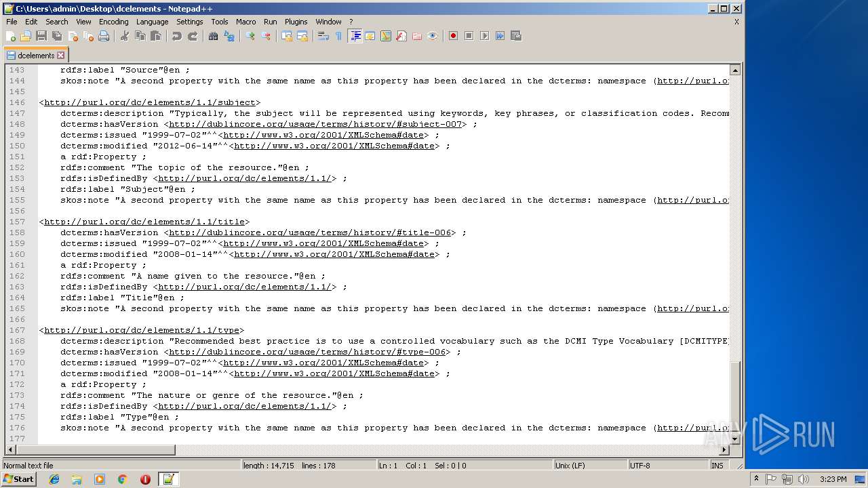Image resolution: width=868 pixels, height=488 pixels.
Task: Open the Encoding menu
Action: pos(113,22)
